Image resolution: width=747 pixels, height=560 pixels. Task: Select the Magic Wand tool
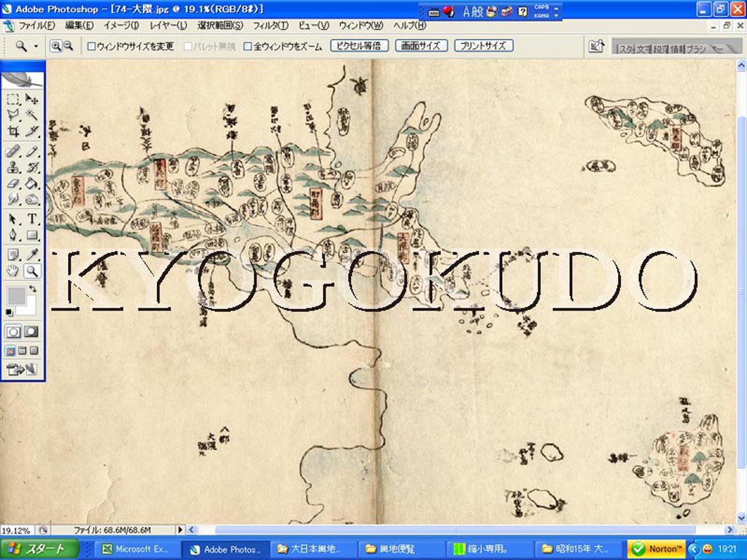(x=31, y=114)
